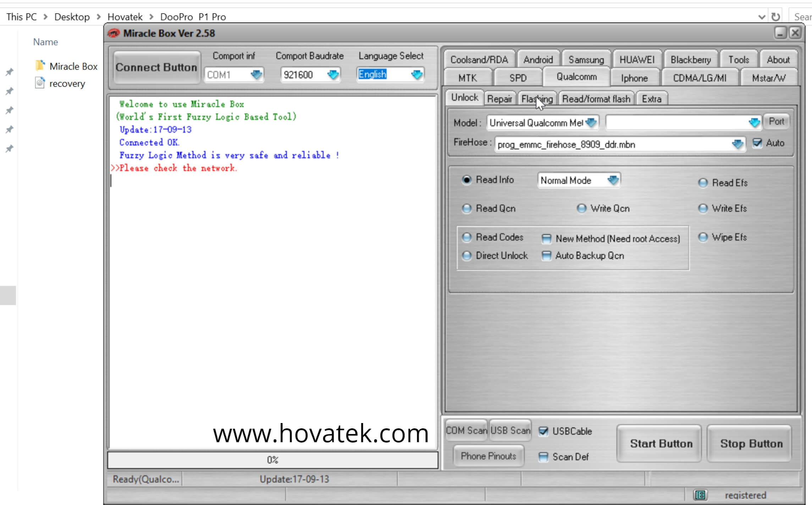The width and height of the screenshot is (812, 505).
Task: Select the Write Efs radio button
Action: pos(703,208)
